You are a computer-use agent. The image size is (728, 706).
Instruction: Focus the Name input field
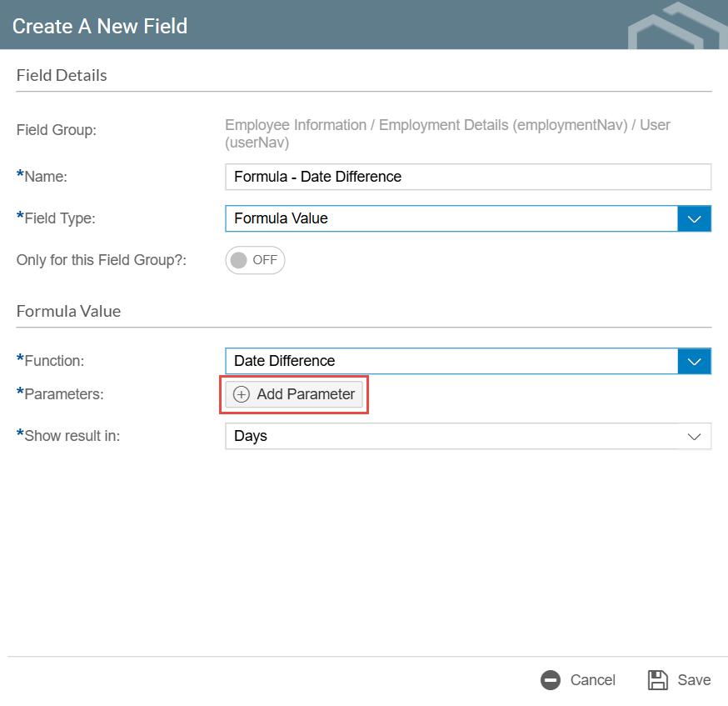[467, 177]
